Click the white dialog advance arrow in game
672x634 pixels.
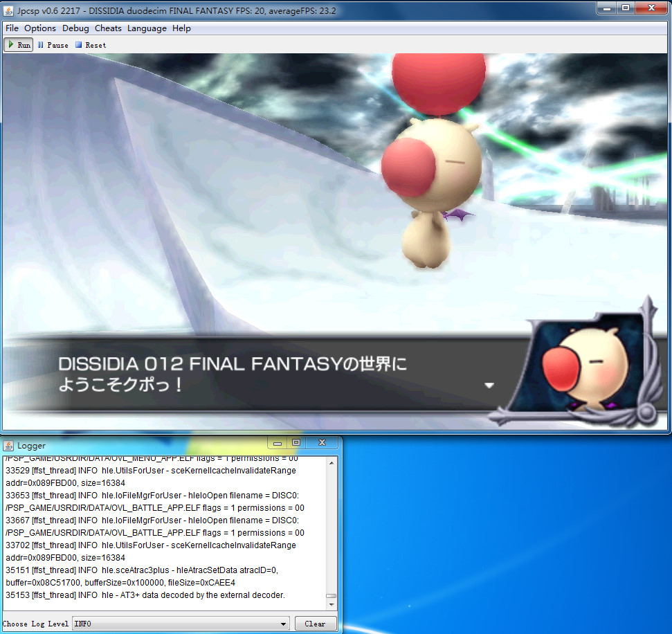(x=489, y=386)
